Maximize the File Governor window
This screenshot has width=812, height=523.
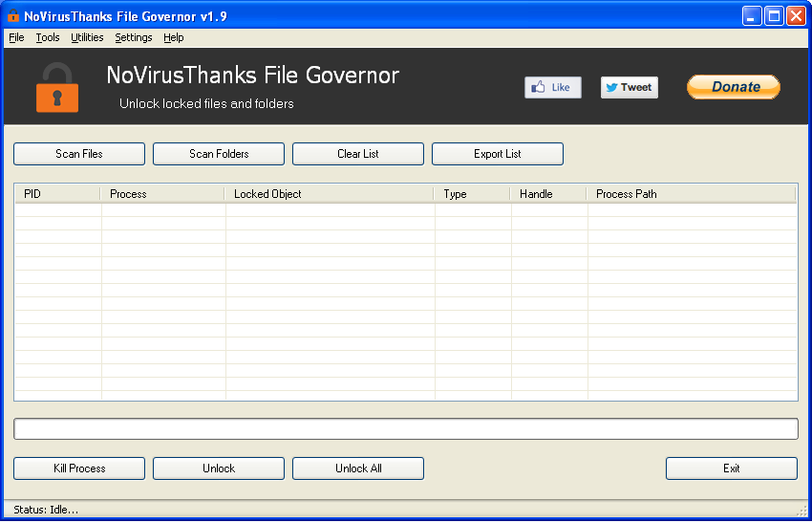[x=774, y=16]
